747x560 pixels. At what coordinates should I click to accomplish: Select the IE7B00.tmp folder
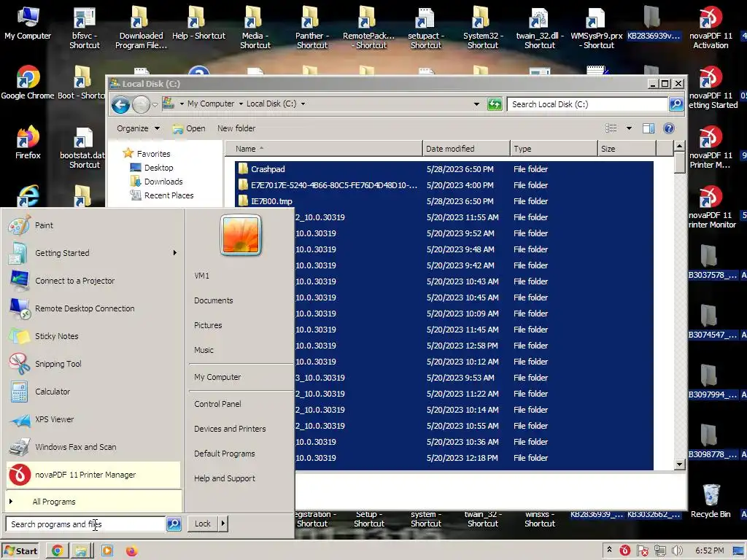pos(444,201)
